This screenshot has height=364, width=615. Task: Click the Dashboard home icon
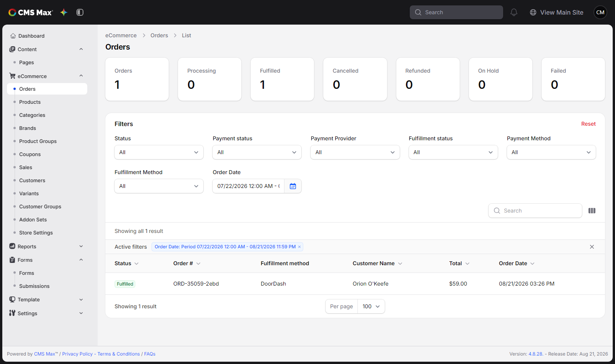[x=13, y=36]
